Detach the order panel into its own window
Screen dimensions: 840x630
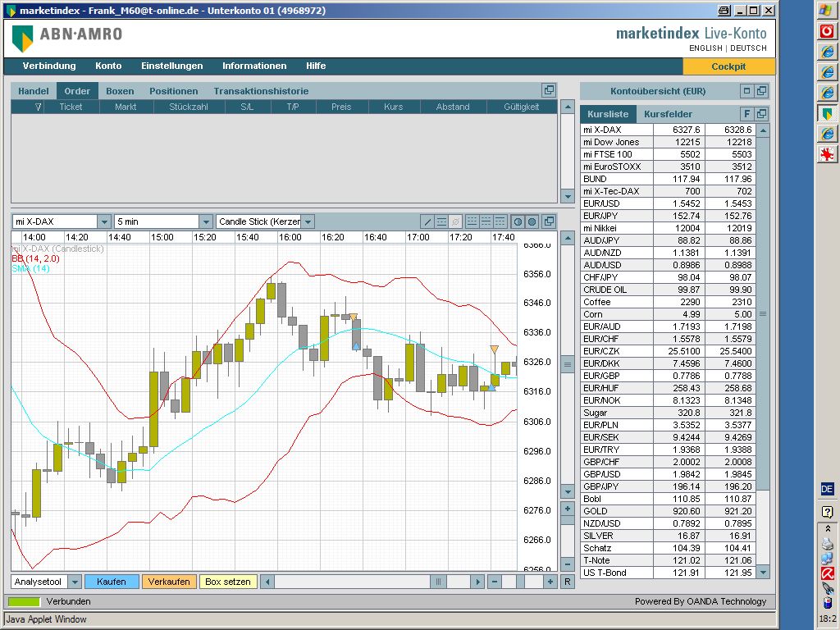click(549, 91)
